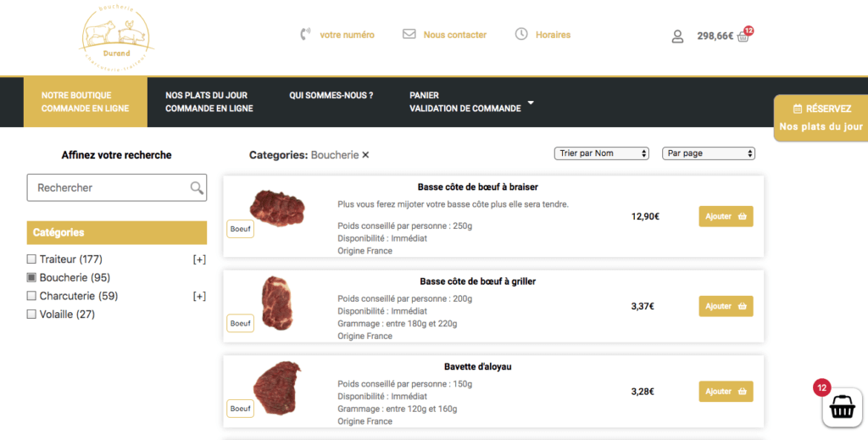This screenshot has height=440, width=868.
Task: Add Bavette d'aloyau to cart
Action: (726, 392)
